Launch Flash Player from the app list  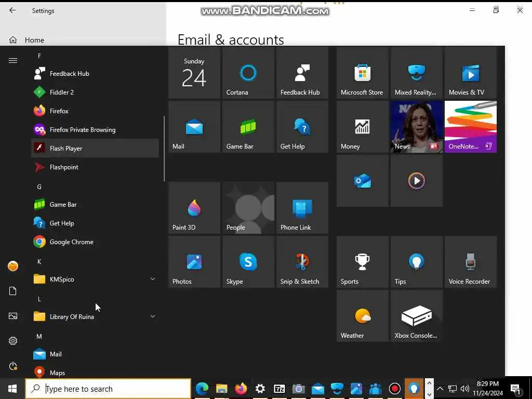tap(95, 148)
